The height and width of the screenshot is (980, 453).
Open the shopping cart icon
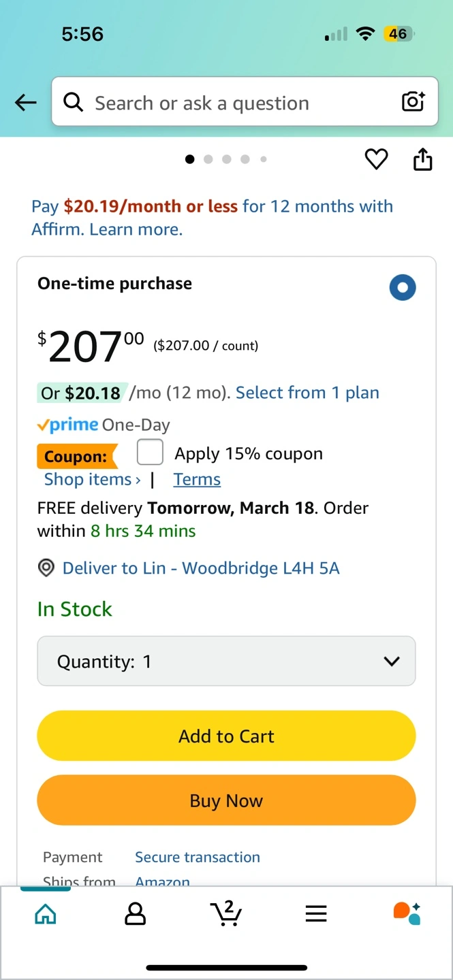pyautogui.click(x=226, y=913)
